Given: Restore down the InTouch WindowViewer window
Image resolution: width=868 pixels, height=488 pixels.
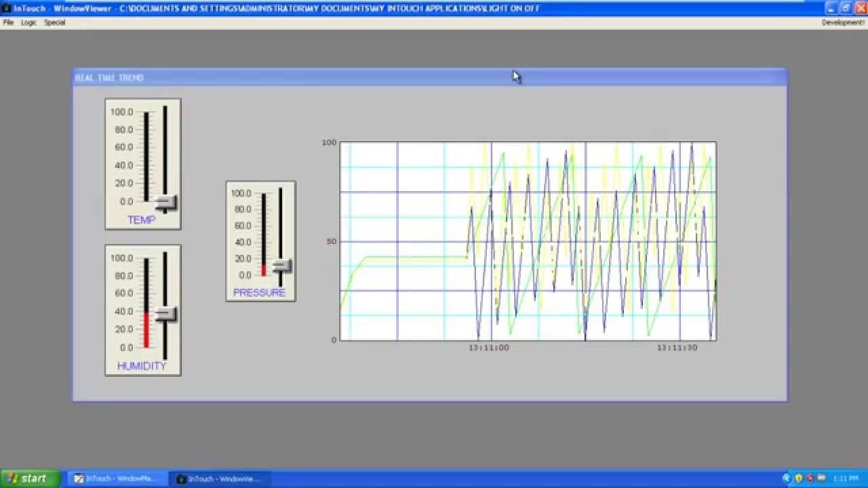Looking at the screenshot, I should tap(846, 8).
